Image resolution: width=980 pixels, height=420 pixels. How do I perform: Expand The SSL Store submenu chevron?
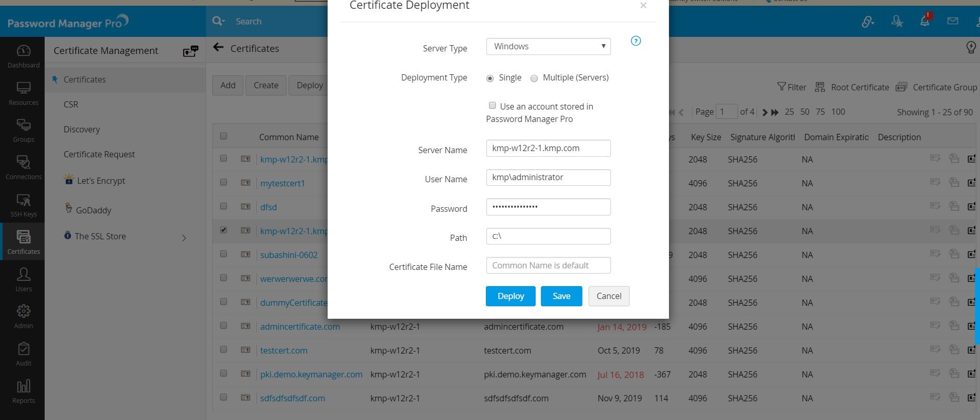pyautogui.click(x=184, y=238)
